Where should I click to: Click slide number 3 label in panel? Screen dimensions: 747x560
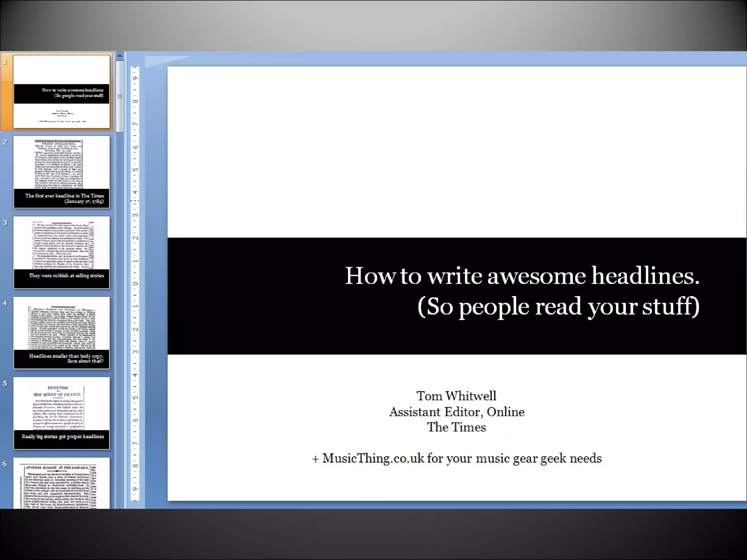(x=5, y=222)
